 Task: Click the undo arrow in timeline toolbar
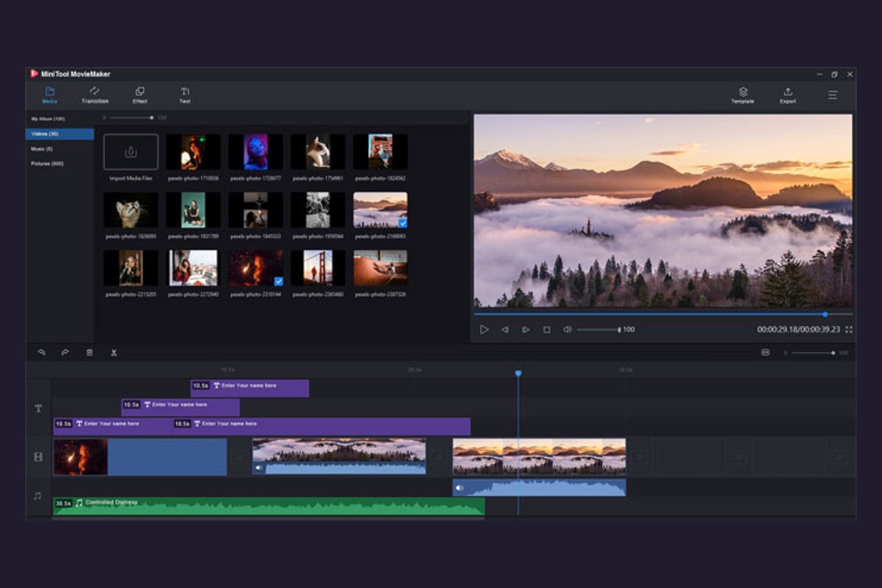click(42, 353)
